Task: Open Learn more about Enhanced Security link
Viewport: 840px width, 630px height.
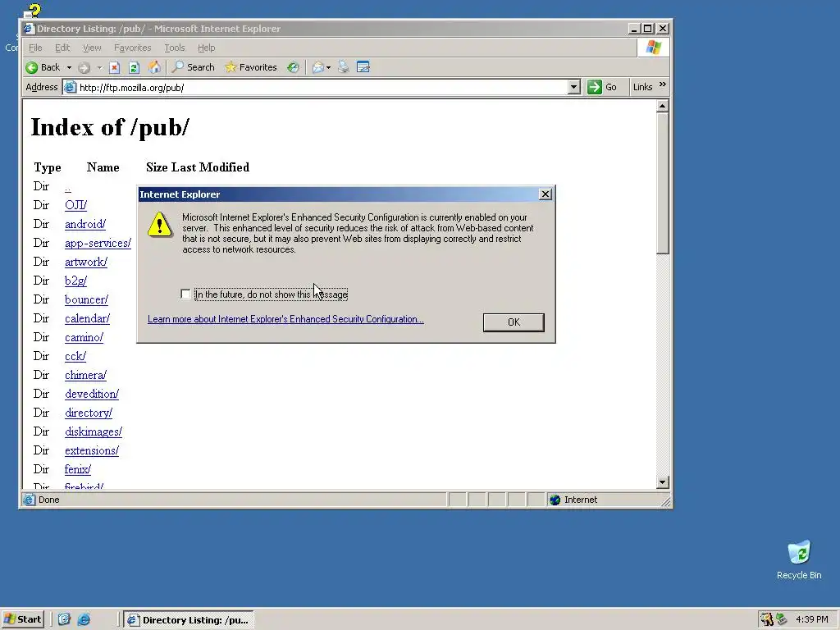Action: (285, 319)
